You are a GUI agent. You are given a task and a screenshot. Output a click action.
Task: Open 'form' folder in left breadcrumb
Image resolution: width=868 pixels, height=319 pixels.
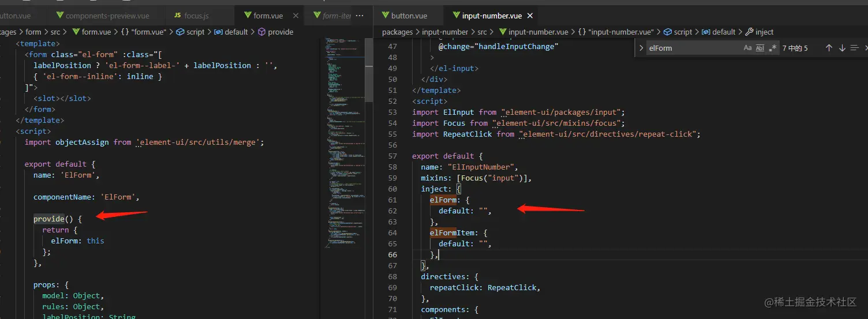[x=33, y=32]
